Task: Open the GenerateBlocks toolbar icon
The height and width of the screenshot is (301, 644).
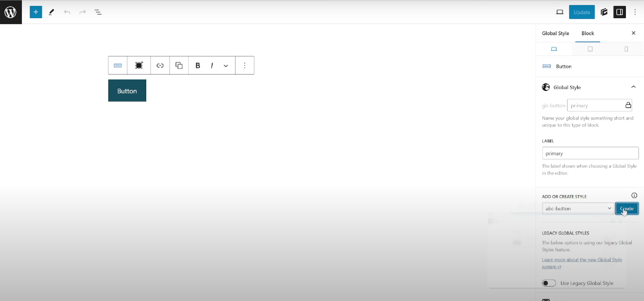Action: point(604,12)
